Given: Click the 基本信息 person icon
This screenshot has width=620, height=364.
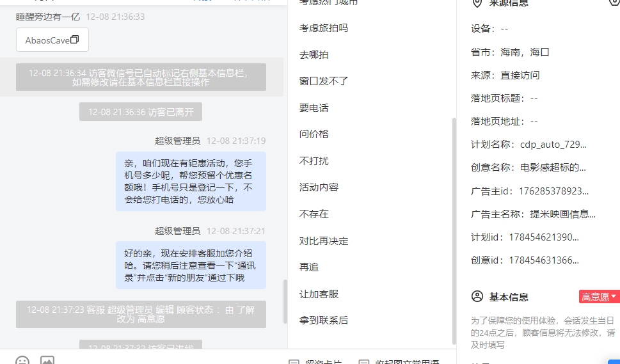Looking at the screenshot, I should pos(477,296).
